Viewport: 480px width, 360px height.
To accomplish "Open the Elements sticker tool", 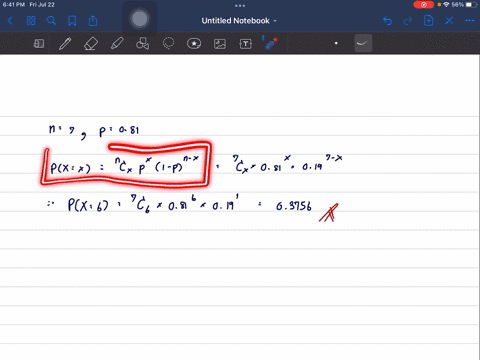I will coord(194,43).
